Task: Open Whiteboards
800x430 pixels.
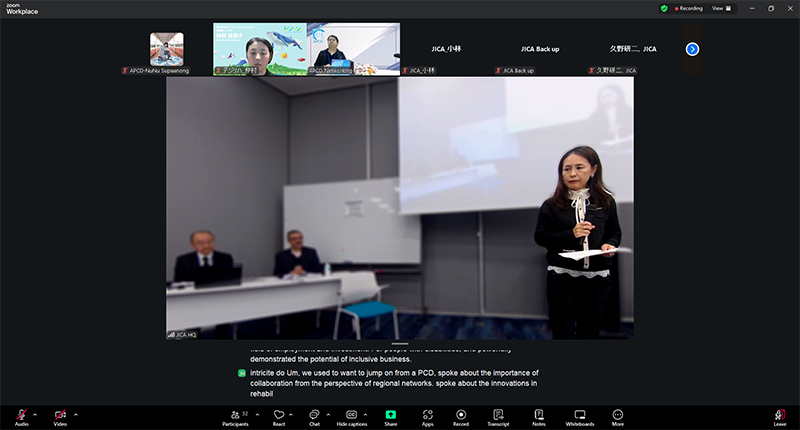Action: [580, 417]
